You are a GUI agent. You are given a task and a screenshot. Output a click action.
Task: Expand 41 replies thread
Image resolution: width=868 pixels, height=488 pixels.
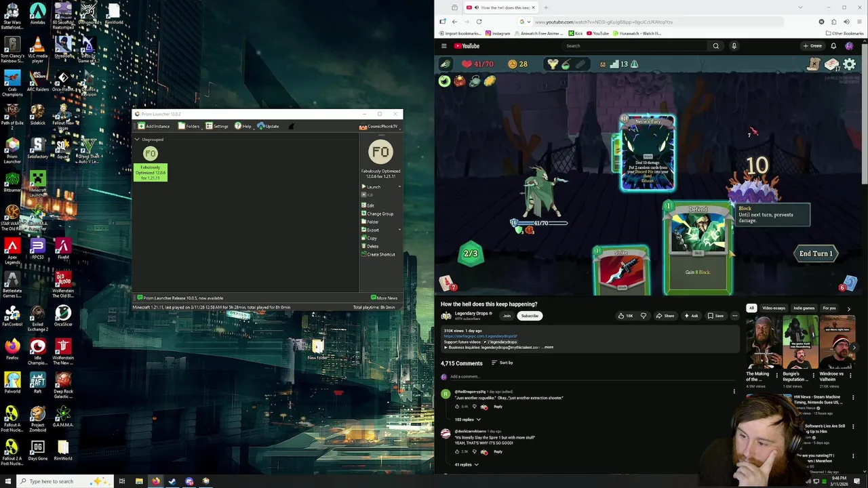pos(466,465)
